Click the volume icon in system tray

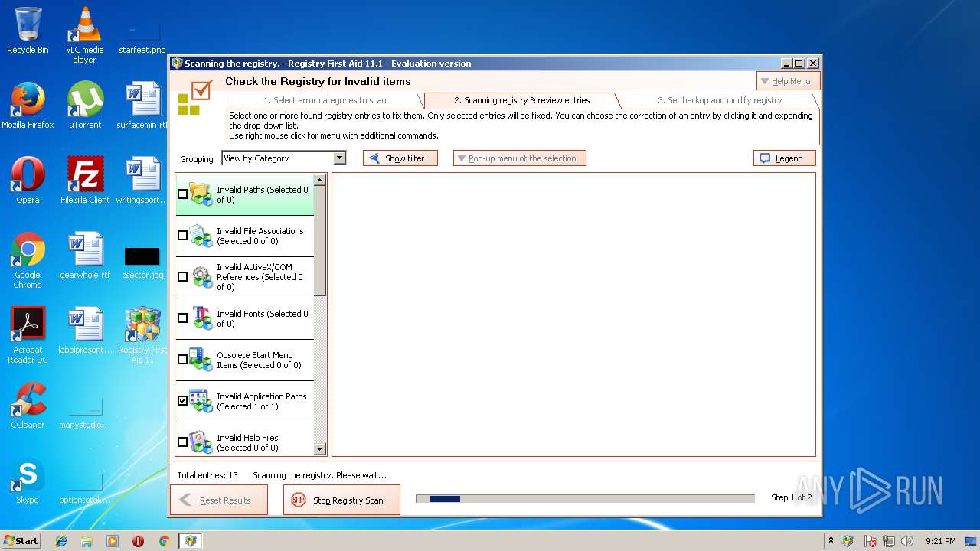click(907, 541)
